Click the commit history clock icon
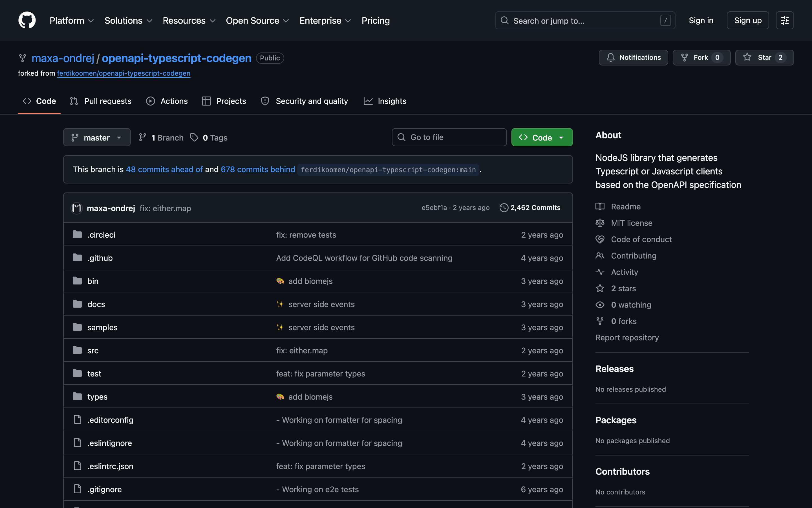Screen dimensions: 812x508 504,208
